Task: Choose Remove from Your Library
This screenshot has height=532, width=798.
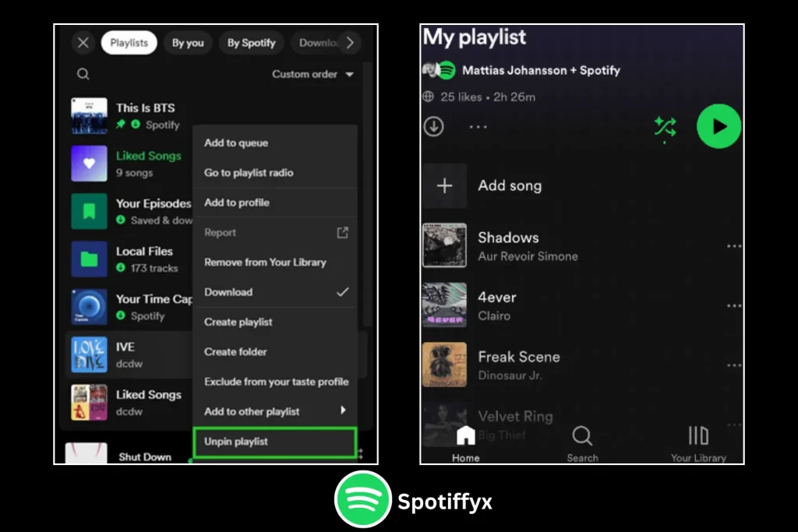Action: pyautogui.click(x=275, y=262)
